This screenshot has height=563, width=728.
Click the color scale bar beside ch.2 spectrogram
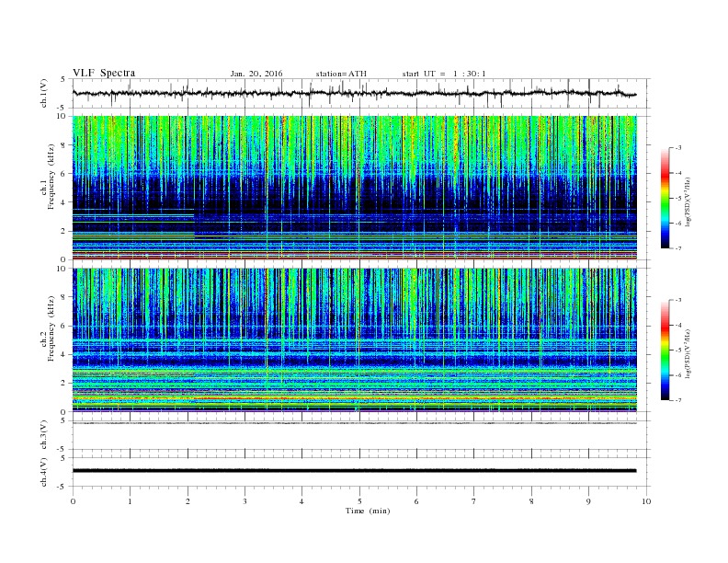[665, 350]
